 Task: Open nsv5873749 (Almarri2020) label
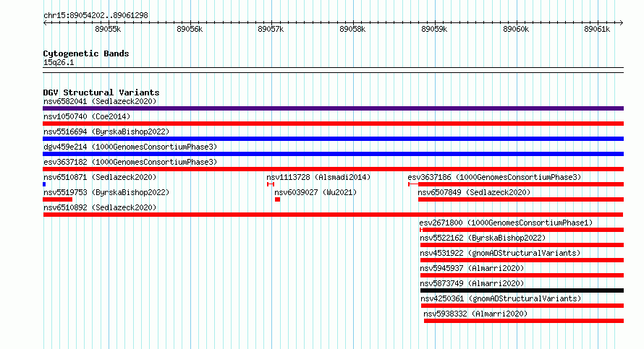472,283
